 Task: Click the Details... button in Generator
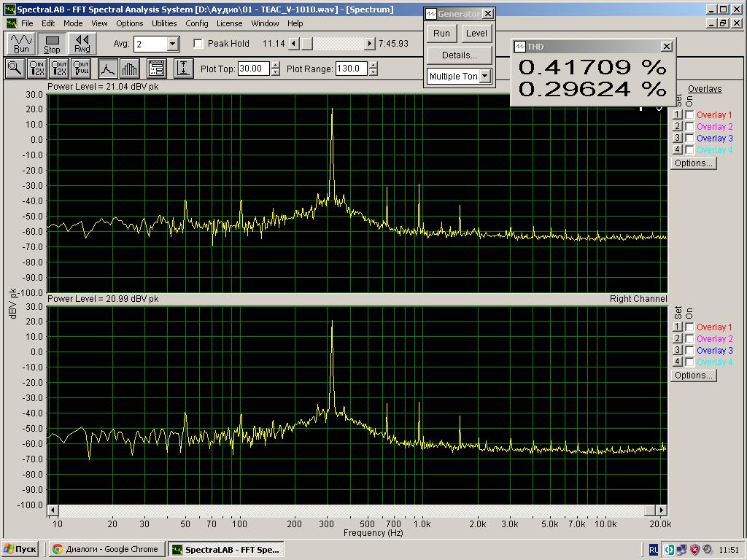point(459,55)
